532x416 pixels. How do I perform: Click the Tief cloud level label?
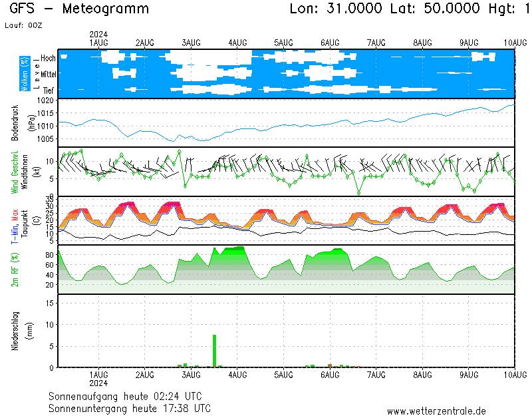49,90
